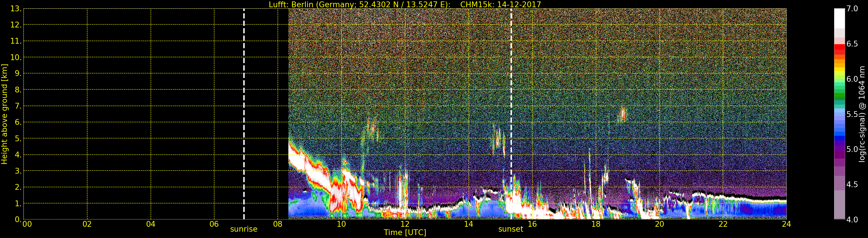Click the colorbar tick value '5.0'
868x238 pixels.
coord(852,149)
